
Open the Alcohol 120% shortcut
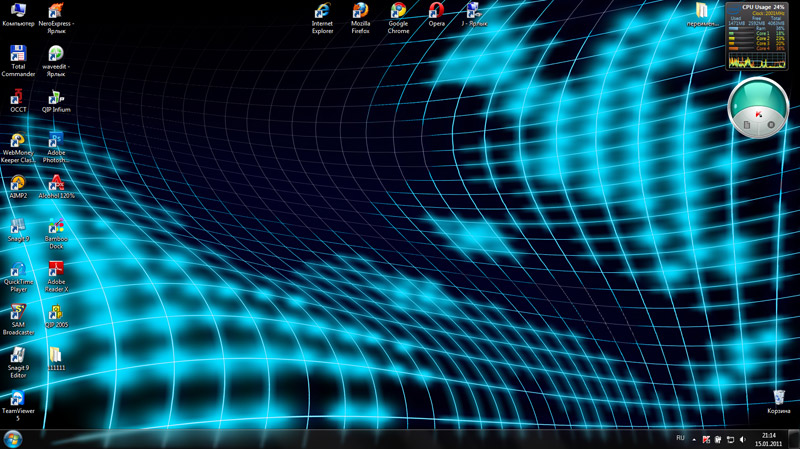(x=56, y=184)
